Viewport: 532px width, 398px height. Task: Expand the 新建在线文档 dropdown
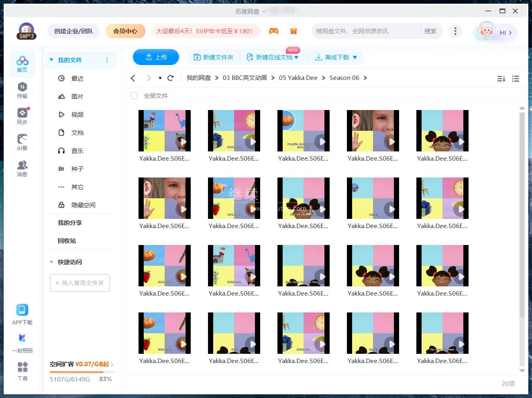[x=296, y=57]
